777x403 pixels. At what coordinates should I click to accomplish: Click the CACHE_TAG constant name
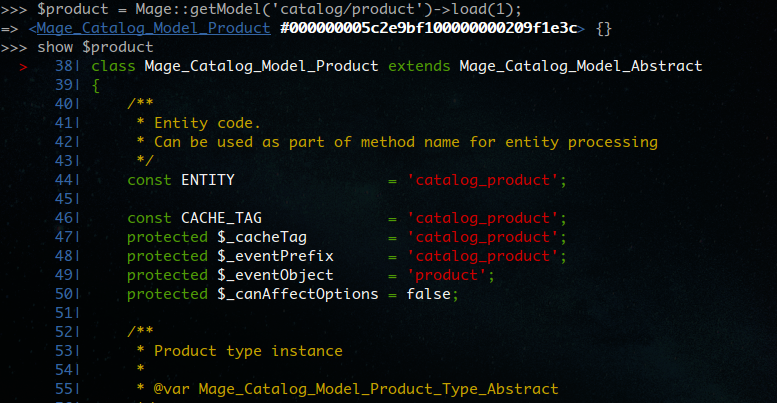click(x=221, y=218)
